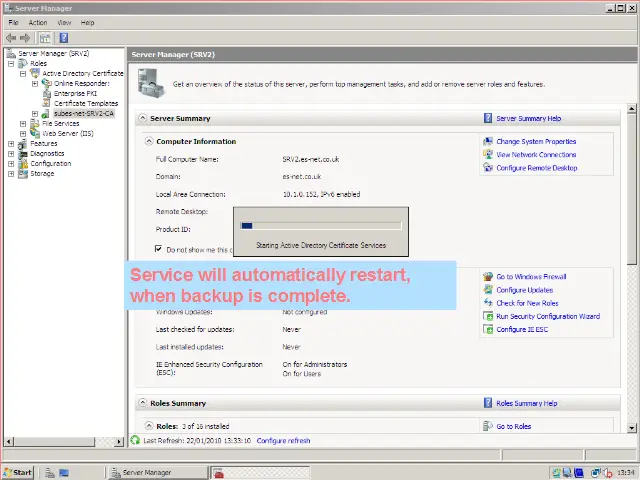The image size is (640, 480).
Task: Click the Diagnostics node icon
Action: click(x=23, y=153)
